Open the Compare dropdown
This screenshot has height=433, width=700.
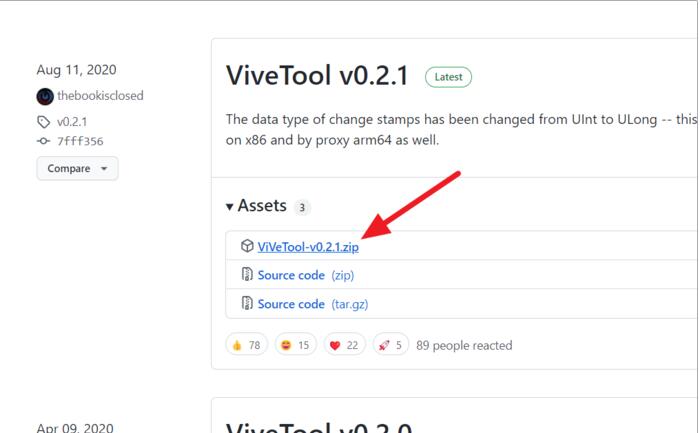tap(77, 168)
